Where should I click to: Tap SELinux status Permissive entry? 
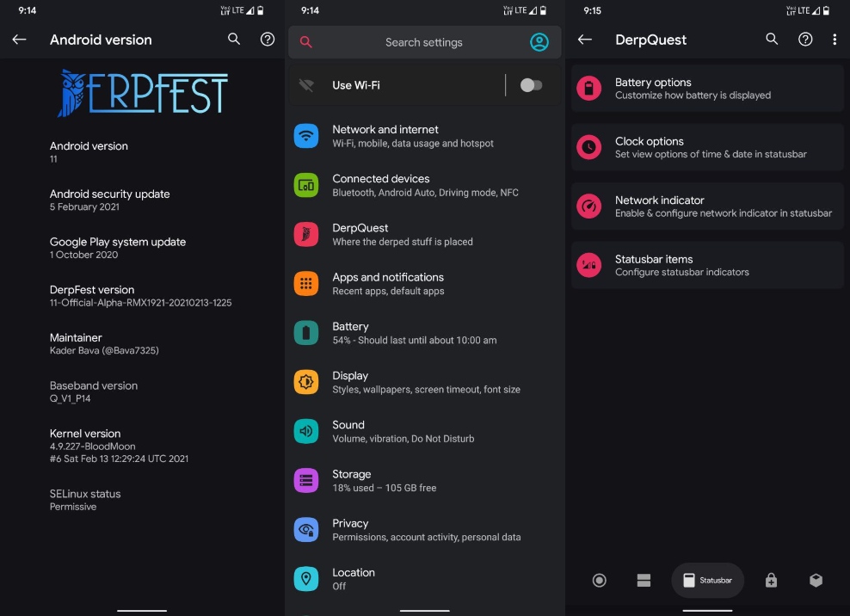85,499
